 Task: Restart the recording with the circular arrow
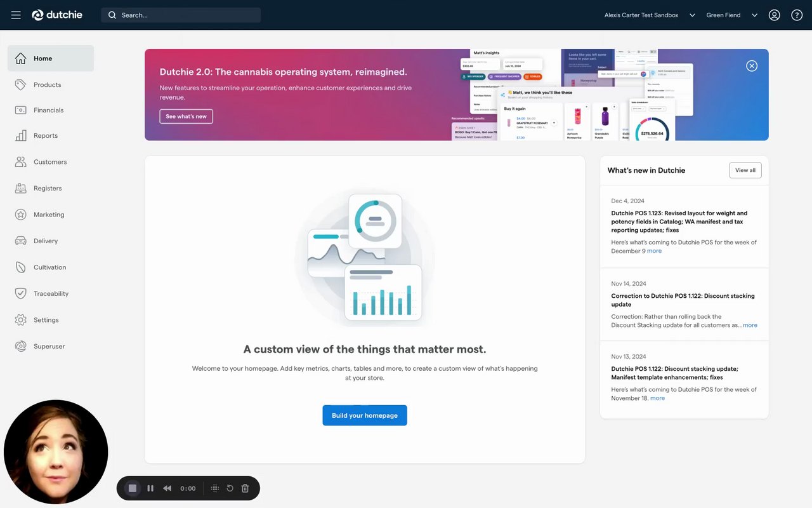click(x=230, y=488)
